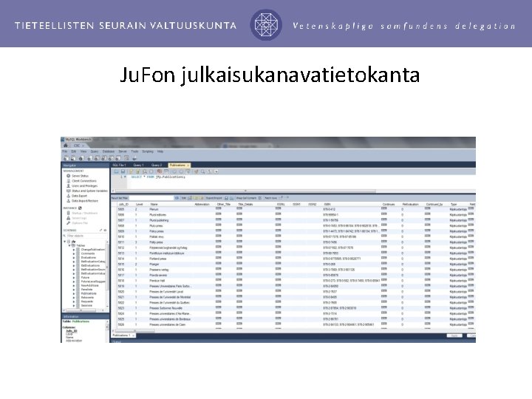Open the Help menu
The width and height of the screenshot is (532, 399).
(160, 151)
